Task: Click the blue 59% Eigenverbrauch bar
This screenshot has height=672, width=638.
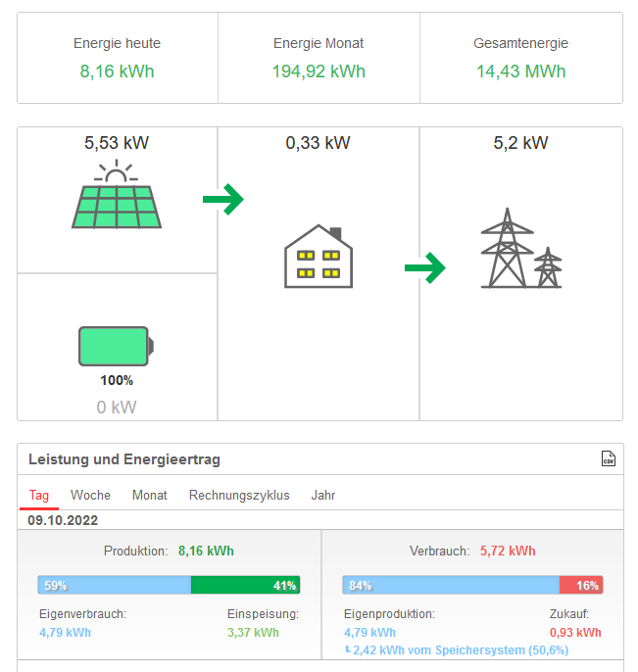Action: pyautogui.click(x=114, y=586)
